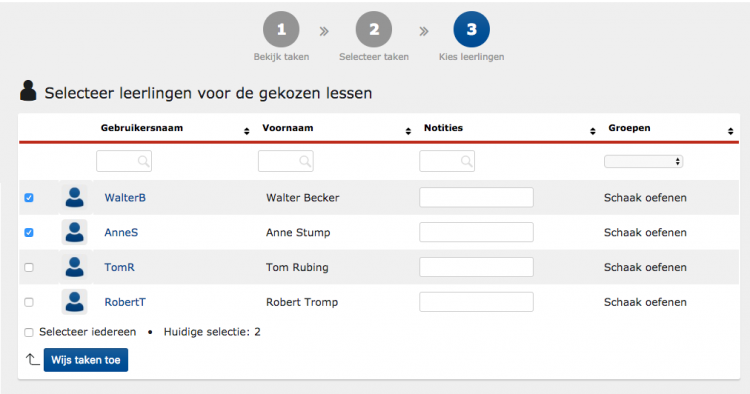750x394 pixels.
Task: Sort by the Gebruikersnaam column arrows
Action: click(x=247, y=131)
